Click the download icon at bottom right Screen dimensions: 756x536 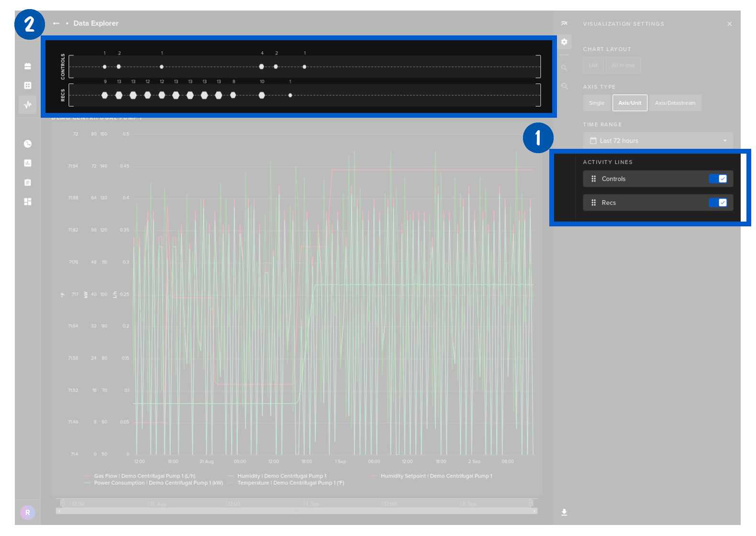pyautogui.click(x=564, y=513)
